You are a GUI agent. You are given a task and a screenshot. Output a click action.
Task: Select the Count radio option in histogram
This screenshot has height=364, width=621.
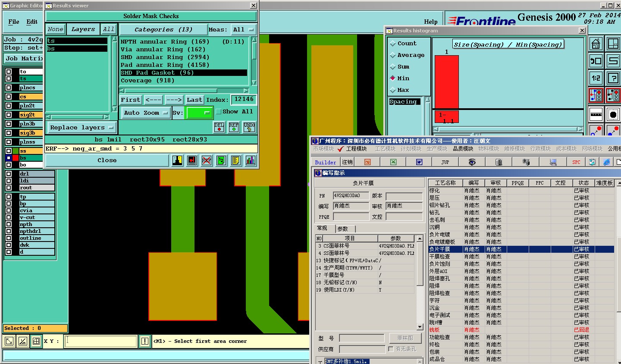point(393,44)
